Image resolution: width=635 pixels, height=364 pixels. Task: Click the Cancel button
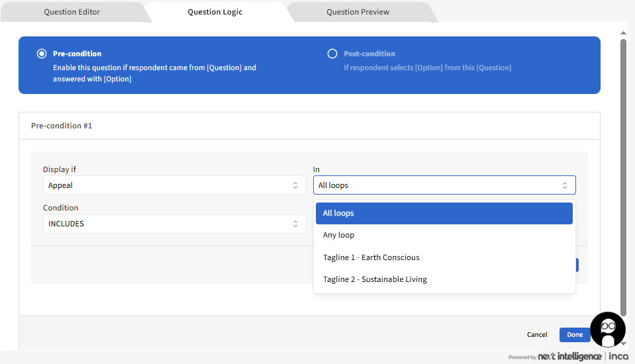tap(537, 335)
